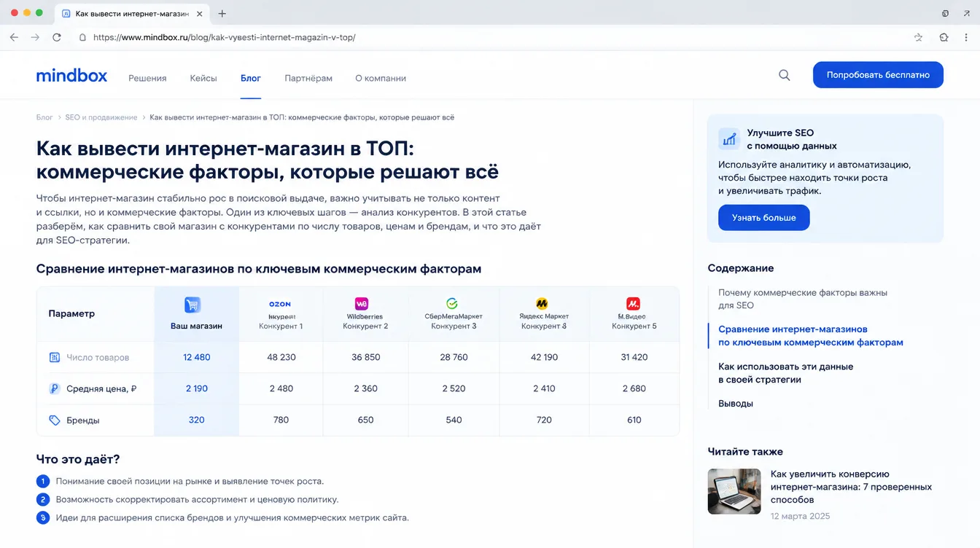980x548 pixels.
Task: Open the "Партнёрам" navigation item
Action: 308,78
